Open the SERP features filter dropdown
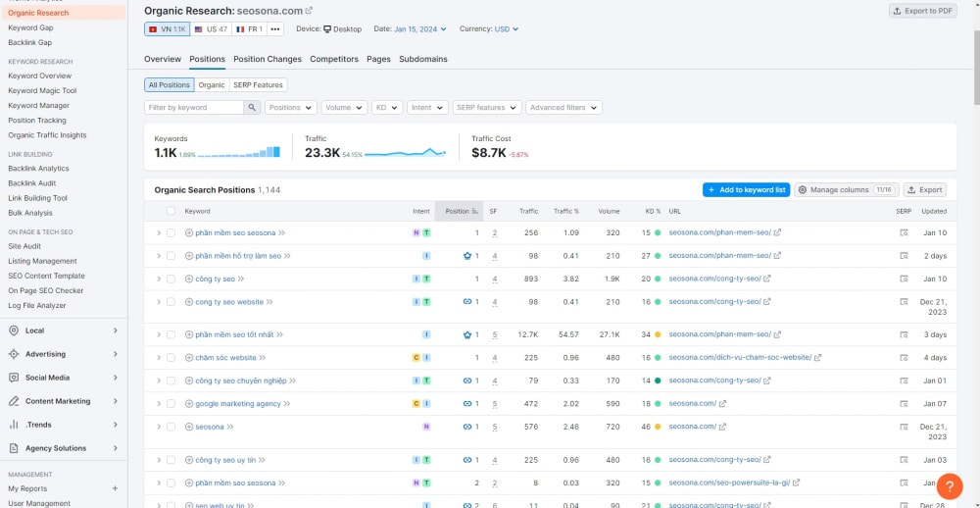 [x=487, y=108]
